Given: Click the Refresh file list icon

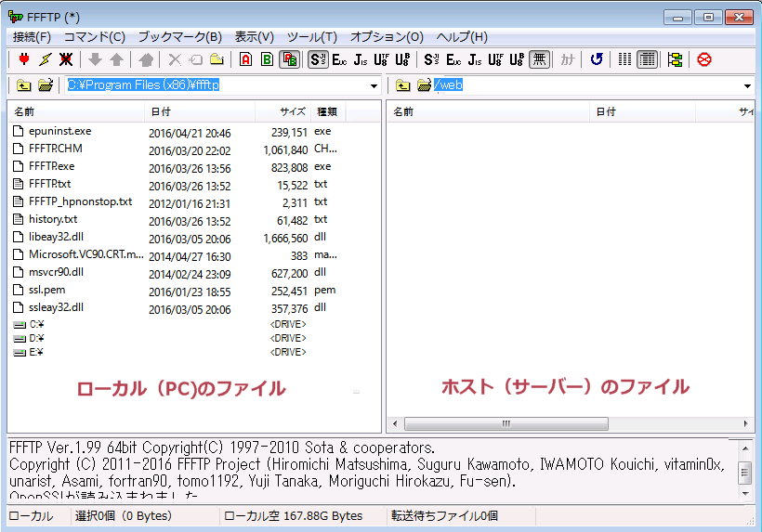Looking at the screenshot, I should 596,59.
